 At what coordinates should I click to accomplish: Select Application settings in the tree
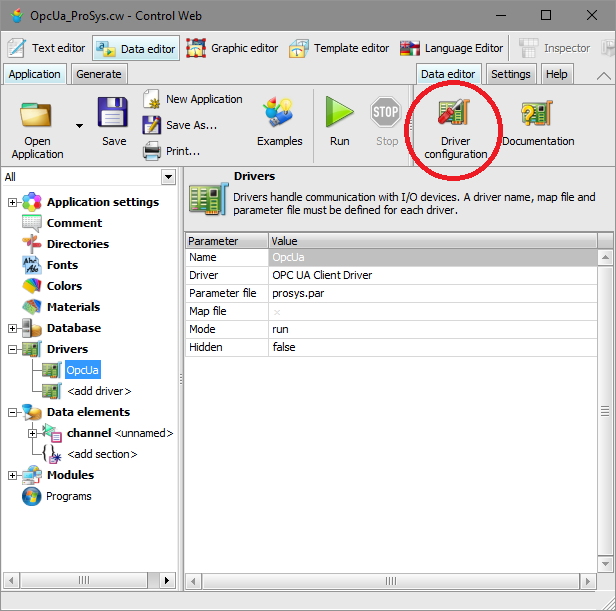[x=103, y=202]
